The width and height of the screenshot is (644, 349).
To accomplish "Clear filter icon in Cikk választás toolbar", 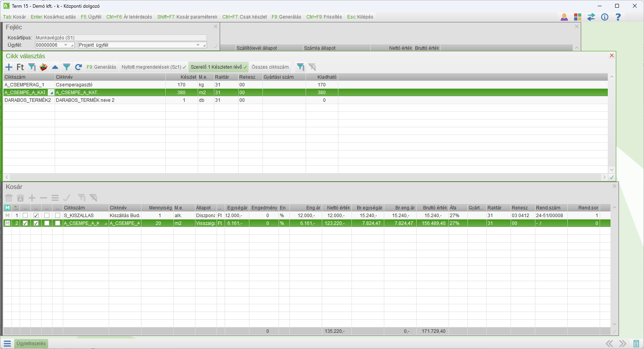I will (312, 67).
